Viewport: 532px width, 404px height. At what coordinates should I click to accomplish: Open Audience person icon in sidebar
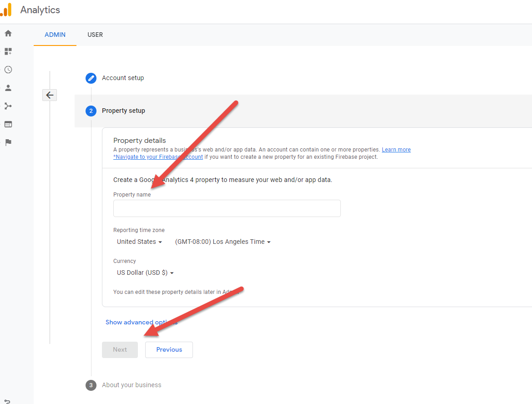point(8,88)
